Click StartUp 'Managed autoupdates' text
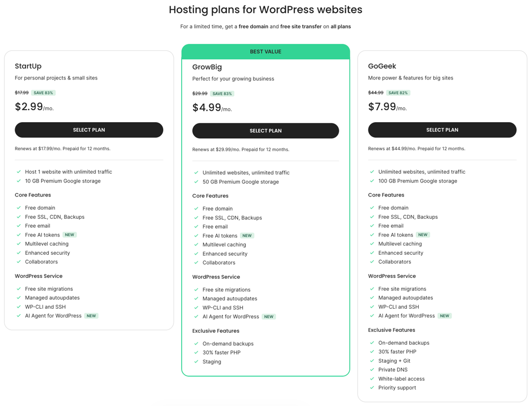The image size is (532, 406). tap(52, 298)
